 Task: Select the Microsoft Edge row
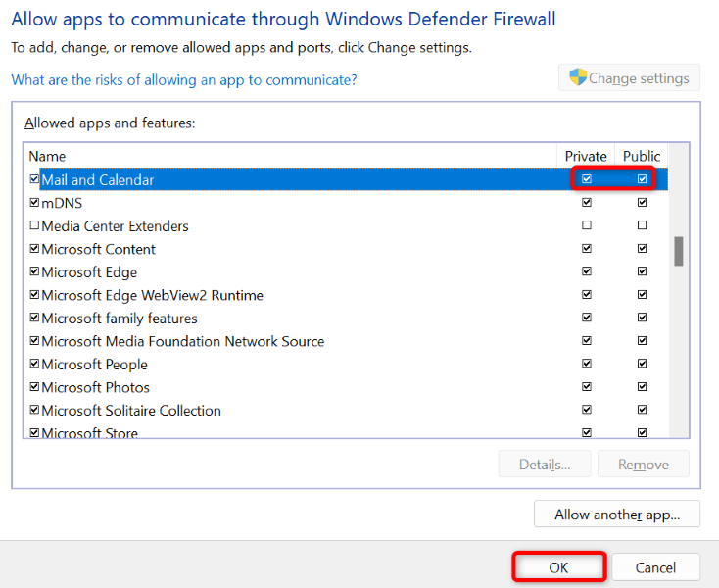(346, 271)
